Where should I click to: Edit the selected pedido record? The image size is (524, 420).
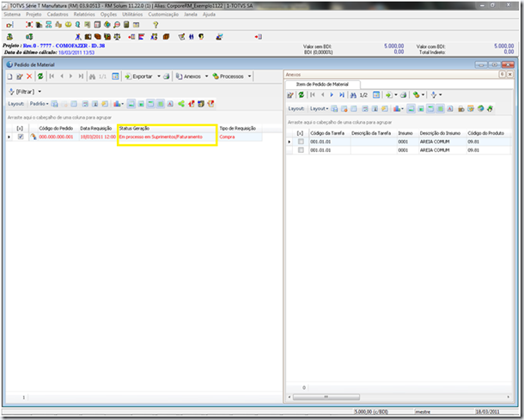tap(20, 76)
